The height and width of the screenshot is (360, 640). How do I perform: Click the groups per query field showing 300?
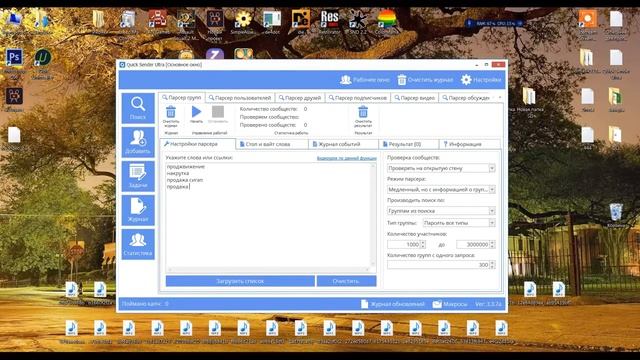coord(438,265)
